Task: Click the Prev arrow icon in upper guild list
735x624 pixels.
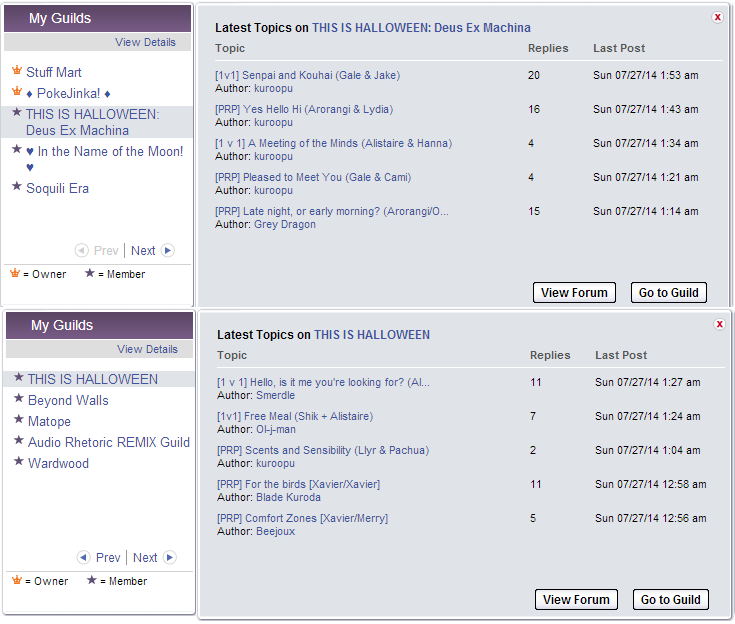Action: point(82,250)
